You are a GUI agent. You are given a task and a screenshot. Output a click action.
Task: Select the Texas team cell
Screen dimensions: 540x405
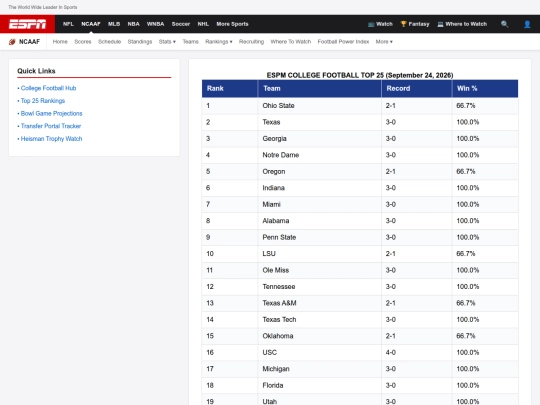coord(319,122)
